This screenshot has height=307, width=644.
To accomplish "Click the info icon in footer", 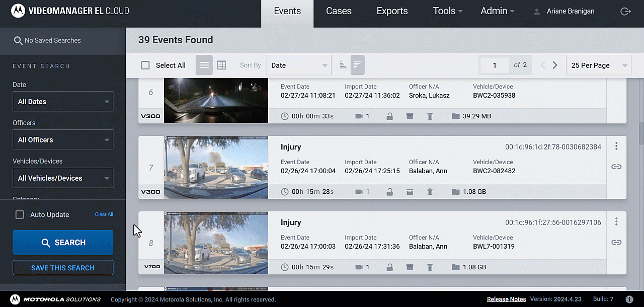I will click(629, 299).
